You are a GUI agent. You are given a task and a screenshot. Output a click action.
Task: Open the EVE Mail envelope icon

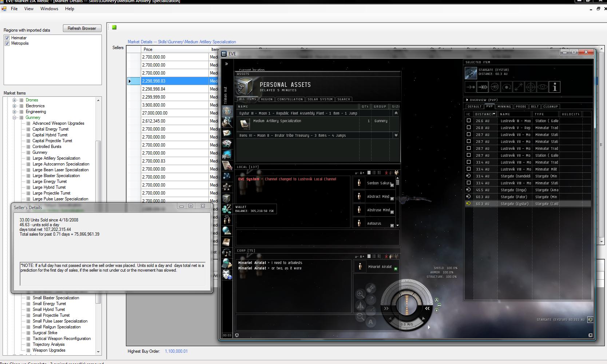coord(227,133)
